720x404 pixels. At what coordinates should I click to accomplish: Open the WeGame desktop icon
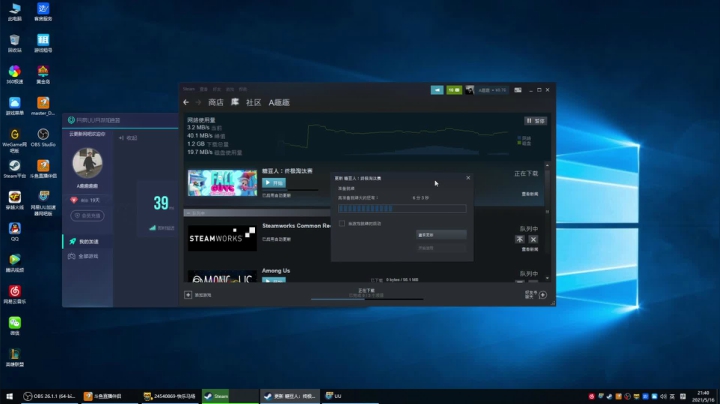pos(15,140)
